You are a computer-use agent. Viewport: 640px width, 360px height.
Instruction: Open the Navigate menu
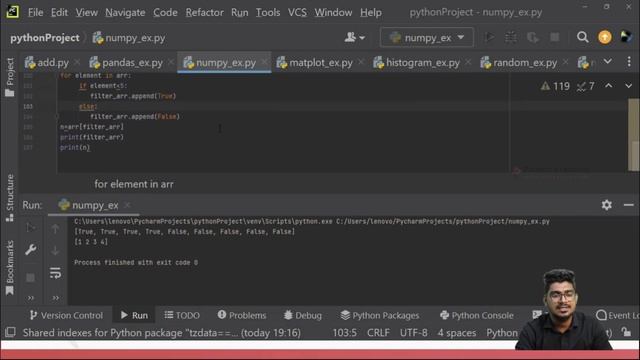coord(125,13)
